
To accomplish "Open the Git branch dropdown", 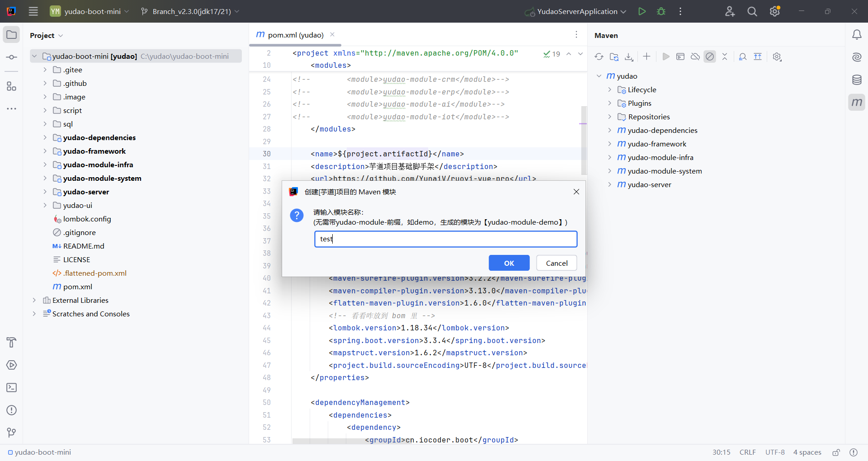I will (190, 11).
